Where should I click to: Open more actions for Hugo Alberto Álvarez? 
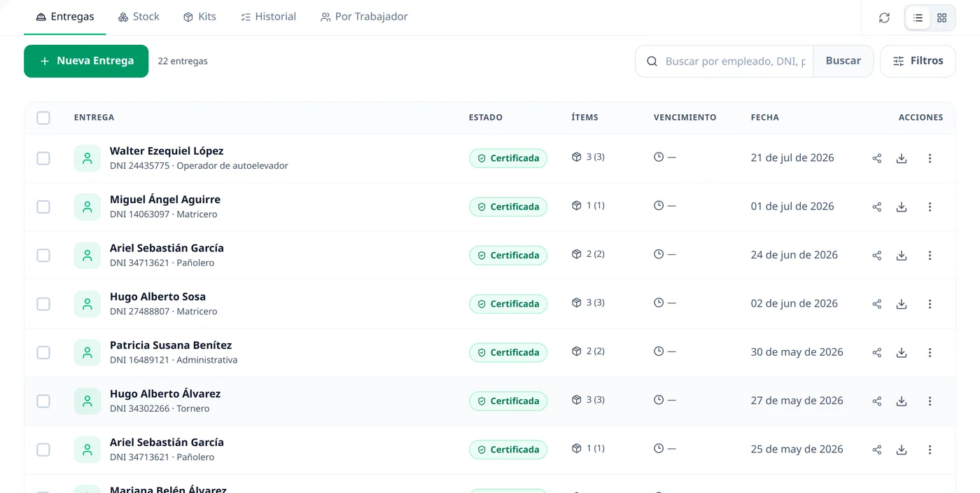930,401
